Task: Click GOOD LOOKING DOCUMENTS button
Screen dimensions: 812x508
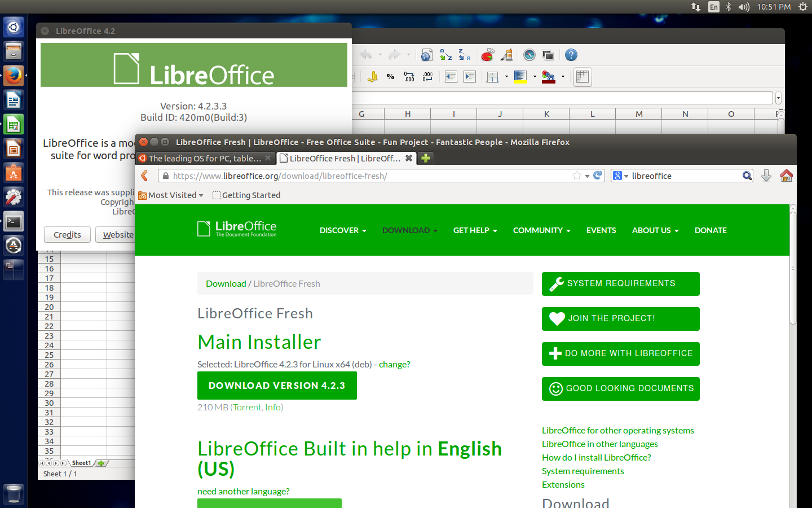Action: (x=621, y=388)
